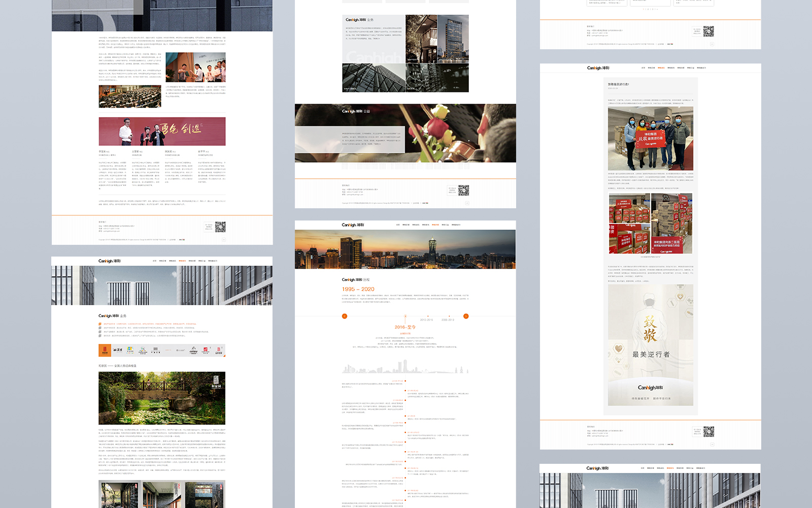Select the highlighted orange tab in the business page navigation
This screenshot has height=508, width=812.
pos(182,261)
